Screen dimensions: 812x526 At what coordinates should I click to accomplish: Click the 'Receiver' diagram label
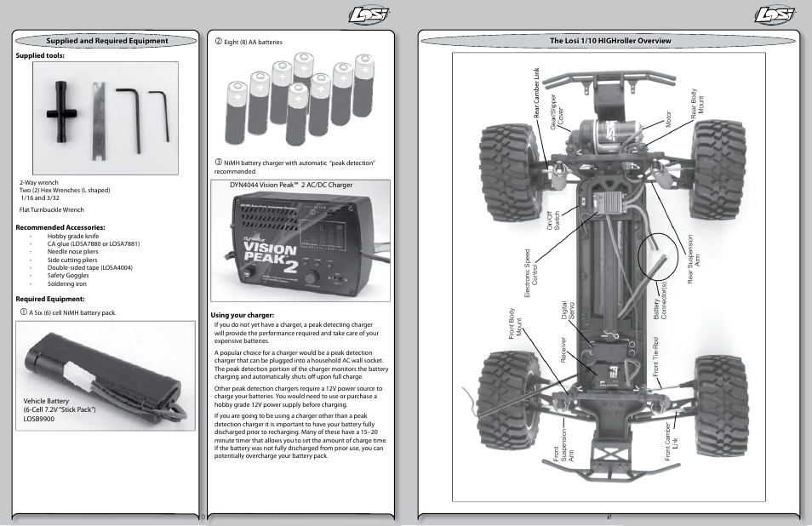pyautogui.click(x=564, y=350)
